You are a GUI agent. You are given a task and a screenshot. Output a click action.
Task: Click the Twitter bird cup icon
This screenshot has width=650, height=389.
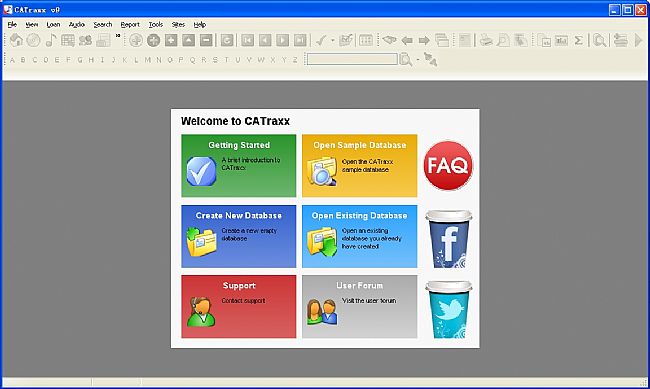coord(449,310)
